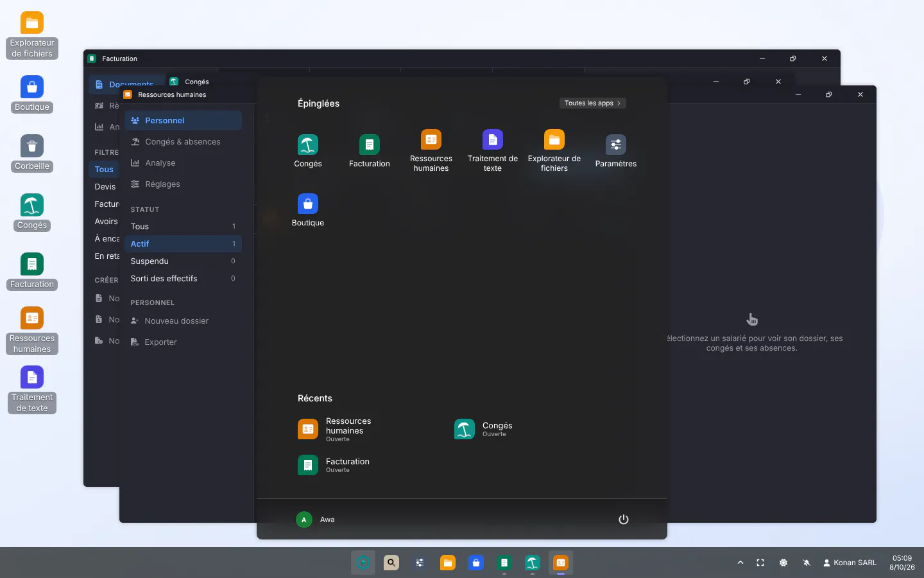Go to Analyse in Ressources humaines sidebar
The height and width of the screenshot is (578, 924).
point(183,163)
